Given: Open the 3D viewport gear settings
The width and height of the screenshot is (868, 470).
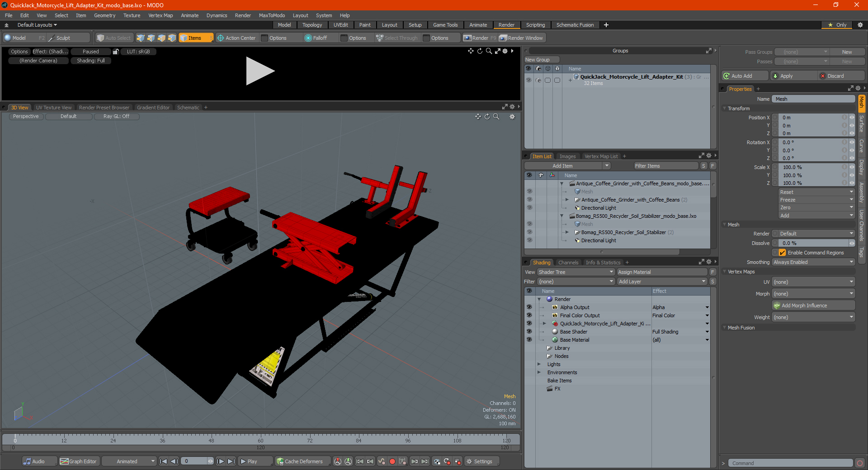Looking at the screenshot, I should tap(512, 117).
